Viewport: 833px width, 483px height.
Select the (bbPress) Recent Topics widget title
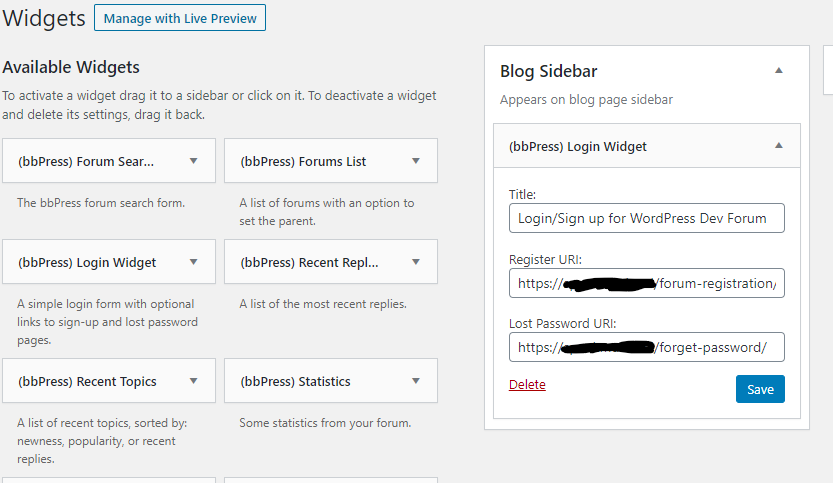coord(87,382)
